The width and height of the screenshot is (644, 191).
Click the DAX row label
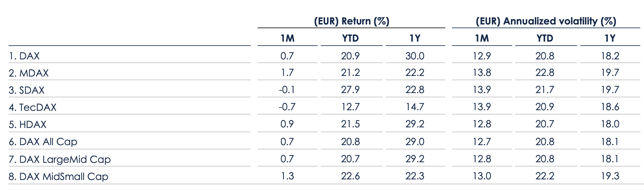[24, 56]
